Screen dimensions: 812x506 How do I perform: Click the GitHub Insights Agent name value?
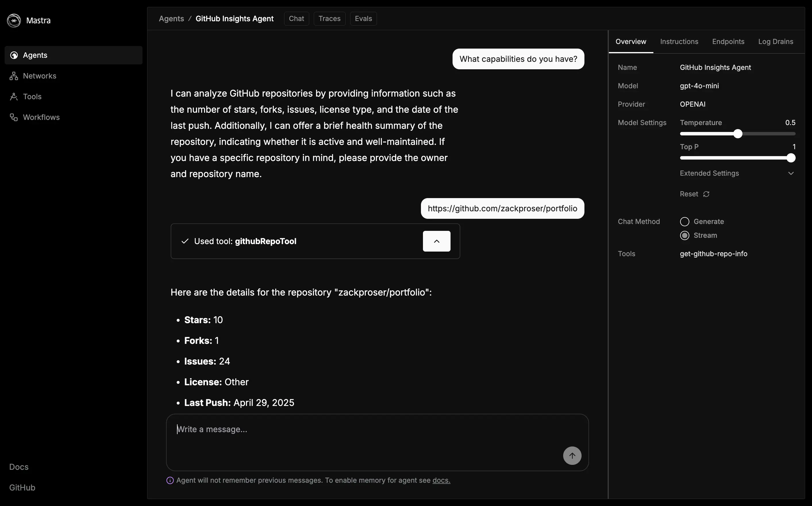click(715, 67)
